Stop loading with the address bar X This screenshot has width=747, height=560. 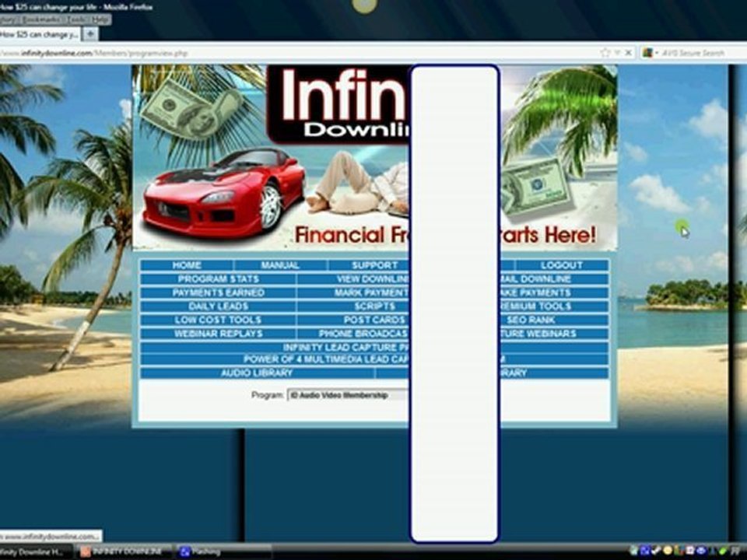click(x=629, y=52)
